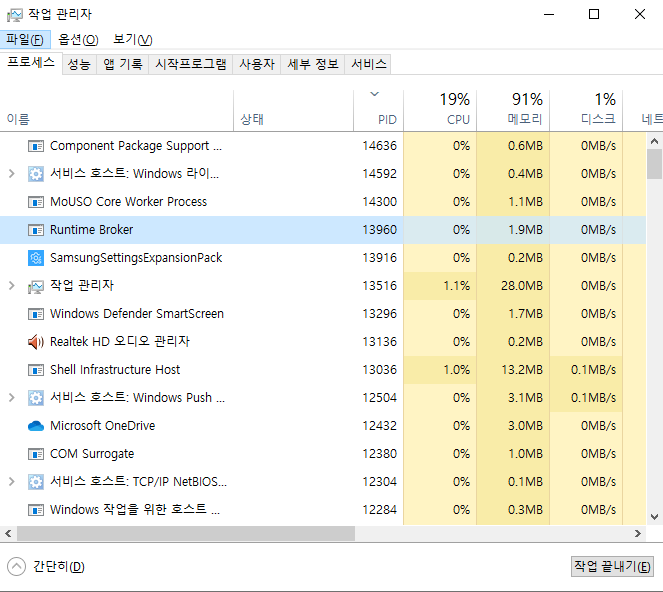Viewport: 663px width, 592px height.
Task: Expand the 서비스 호스트: TCP/IP NetBIOS group
Action: click(x=12, y=481)
